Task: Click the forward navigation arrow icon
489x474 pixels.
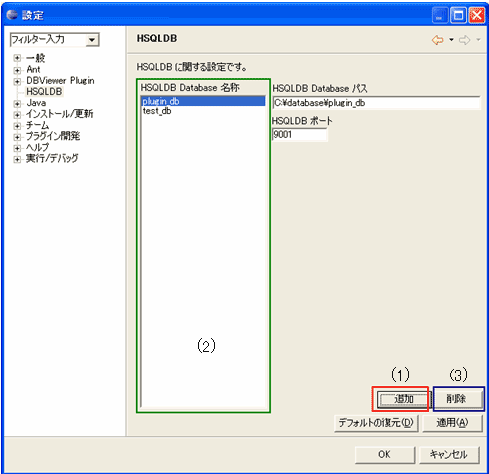Action: (x=464, y=40)
